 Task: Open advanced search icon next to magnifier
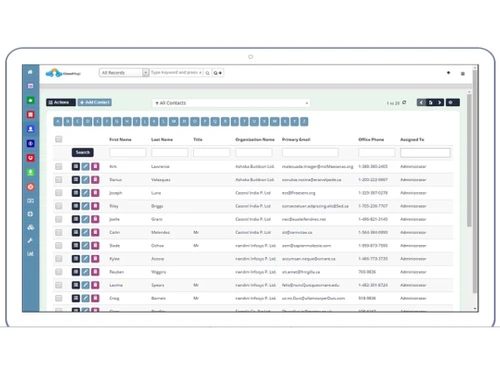(218, 73)
